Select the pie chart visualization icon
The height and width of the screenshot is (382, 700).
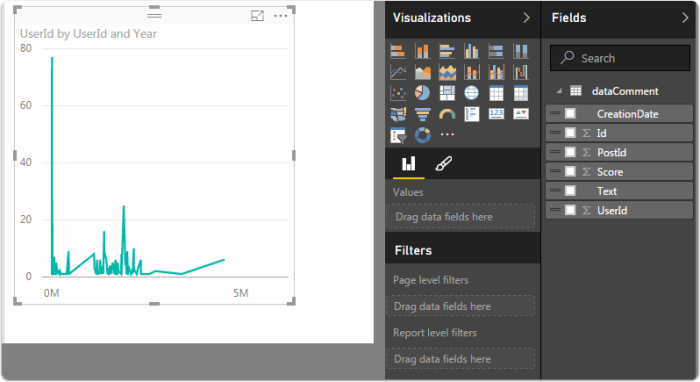[x=422, y=93]
